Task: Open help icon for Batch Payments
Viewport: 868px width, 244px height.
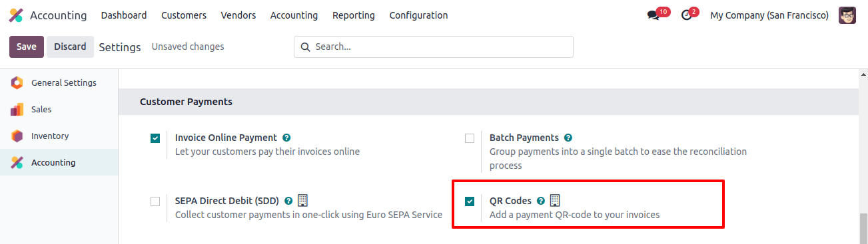Action: 568,138
